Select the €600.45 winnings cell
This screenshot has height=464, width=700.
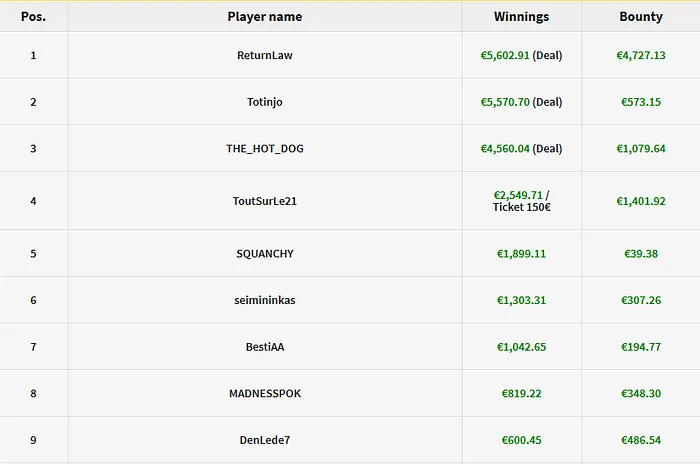point(521,440)
